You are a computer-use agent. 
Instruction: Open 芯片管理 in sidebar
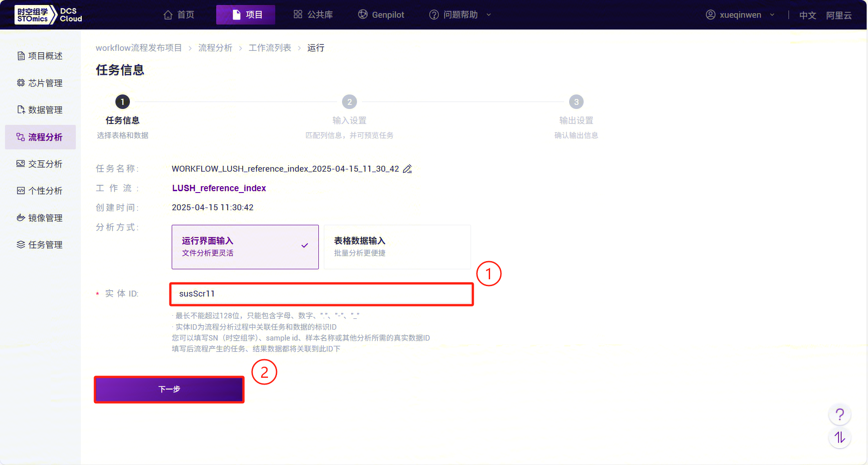pyautogui.click(x=40, y=83)
